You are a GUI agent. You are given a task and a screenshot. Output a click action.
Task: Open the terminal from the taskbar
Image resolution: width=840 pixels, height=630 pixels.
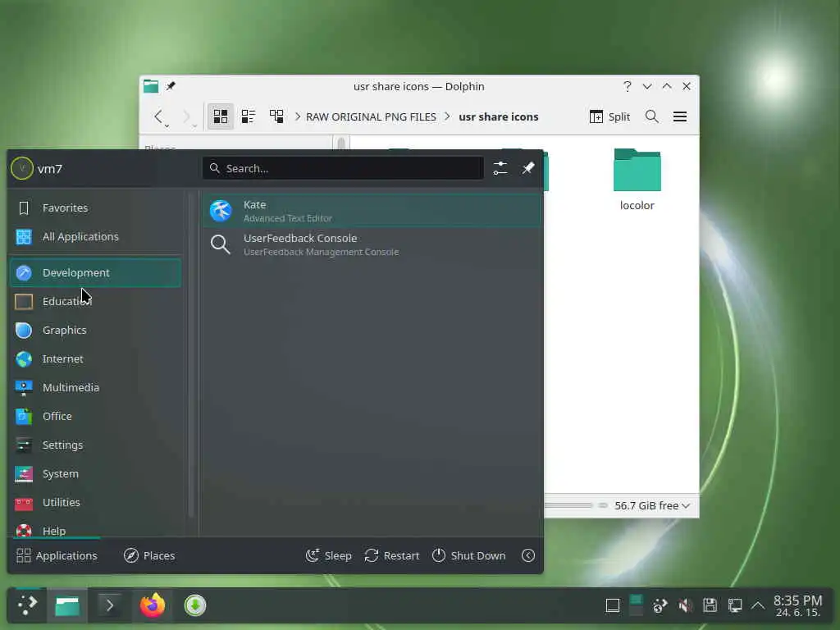109,605
